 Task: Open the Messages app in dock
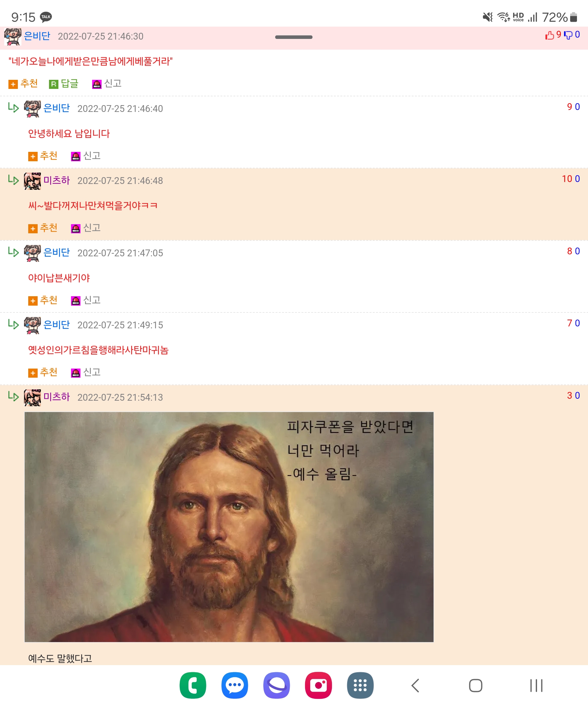[235, 685]
